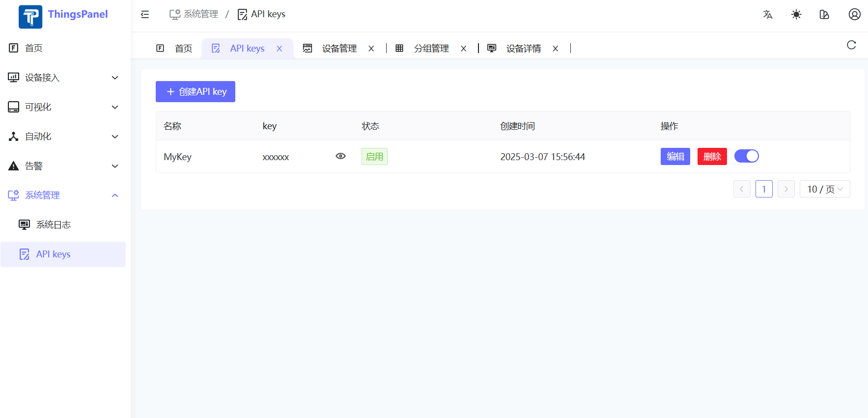Toggle the light/dark theme sun icon
This screenshot has height=418, width=868.
pos(796,15)
